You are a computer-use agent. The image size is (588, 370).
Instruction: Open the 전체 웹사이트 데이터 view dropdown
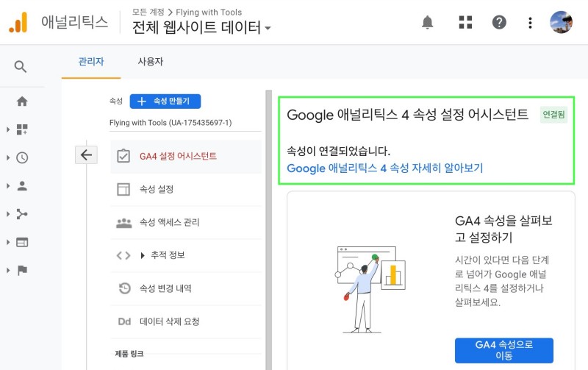click(x=201, y=28)
